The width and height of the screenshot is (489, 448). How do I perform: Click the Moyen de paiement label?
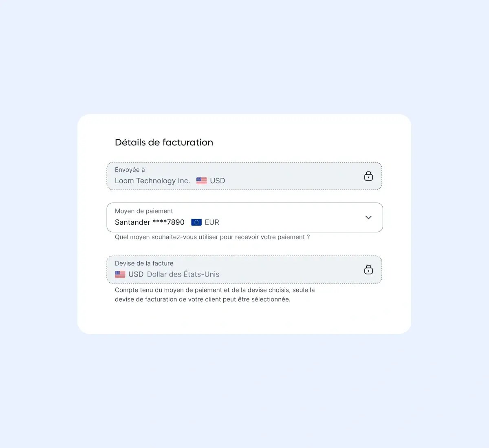(144, 211)
